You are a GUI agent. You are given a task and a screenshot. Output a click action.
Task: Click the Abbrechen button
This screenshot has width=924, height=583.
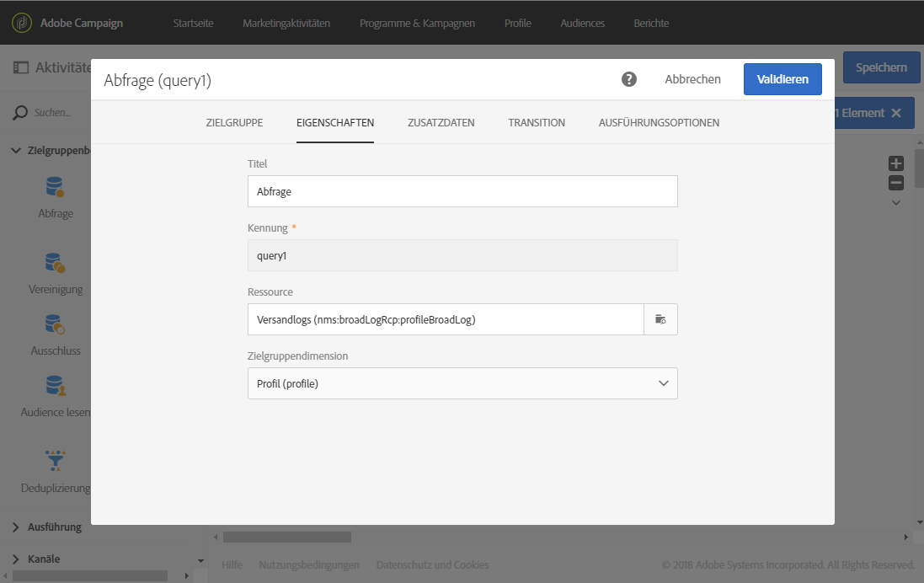click(x=692, y=79)
